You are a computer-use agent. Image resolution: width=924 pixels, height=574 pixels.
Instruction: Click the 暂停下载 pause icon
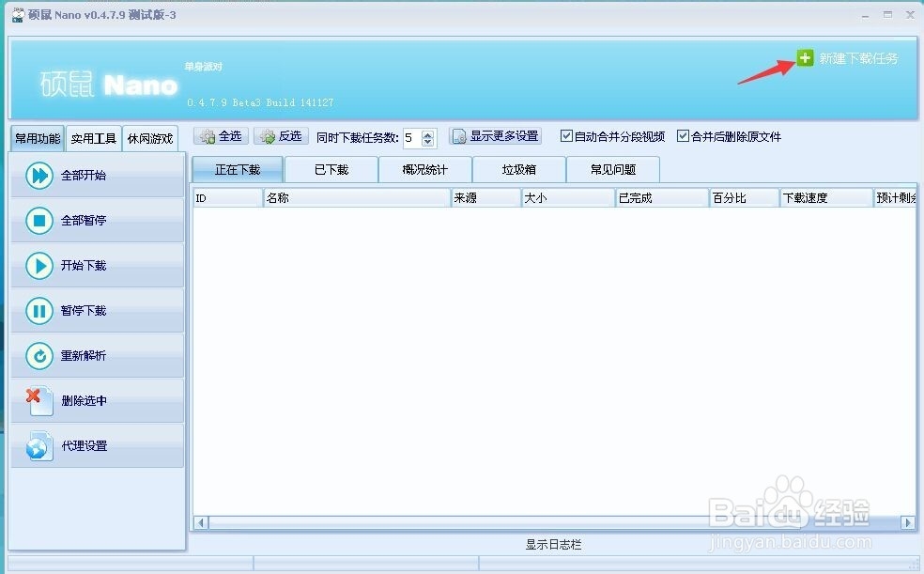39,311
